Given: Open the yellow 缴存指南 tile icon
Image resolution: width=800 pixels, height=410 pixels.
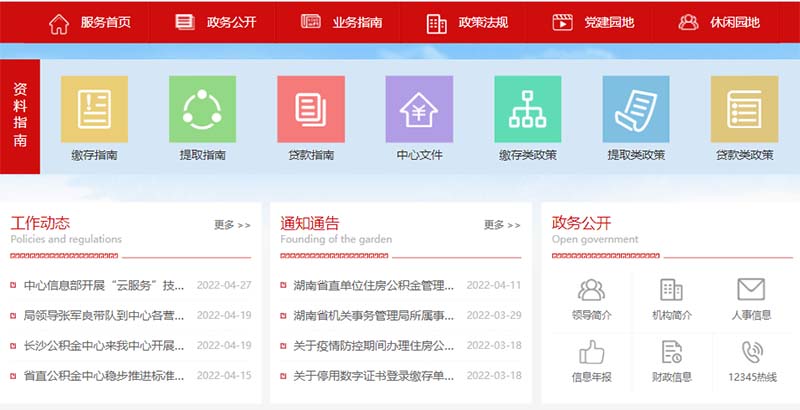Looking at the screenshot, I should click(x=94, y=109).
